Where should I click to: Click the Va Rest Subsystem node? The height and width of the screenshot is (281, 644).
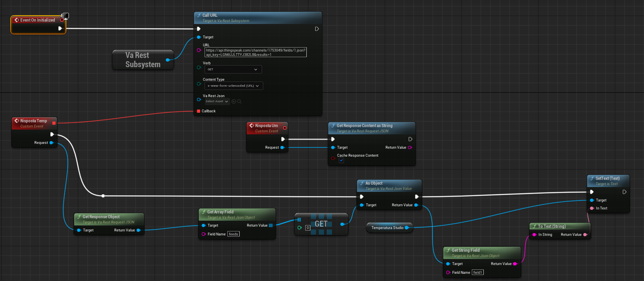click(x=143, y=60)
